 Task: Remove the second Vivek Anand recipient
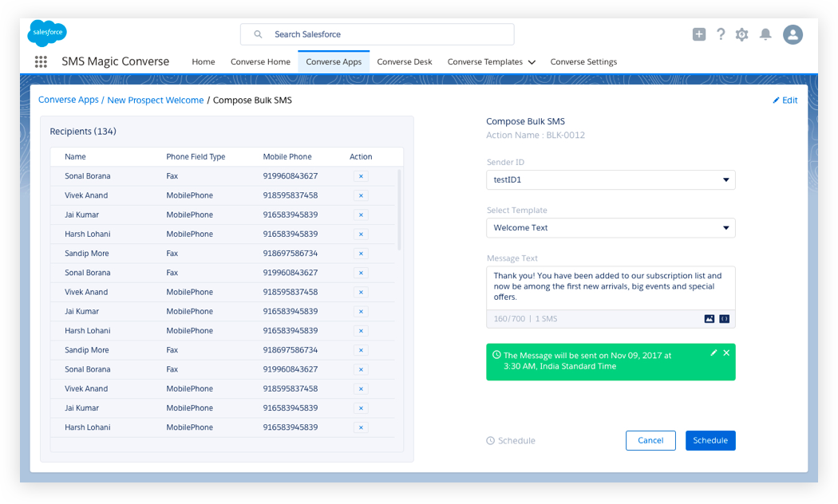pos(361,292)
